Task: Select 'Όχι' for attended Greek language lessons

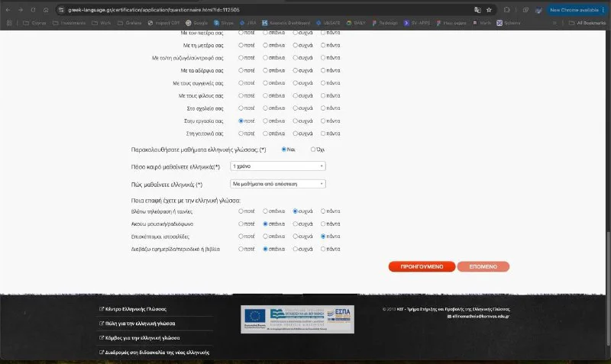Action: [312, 149]
